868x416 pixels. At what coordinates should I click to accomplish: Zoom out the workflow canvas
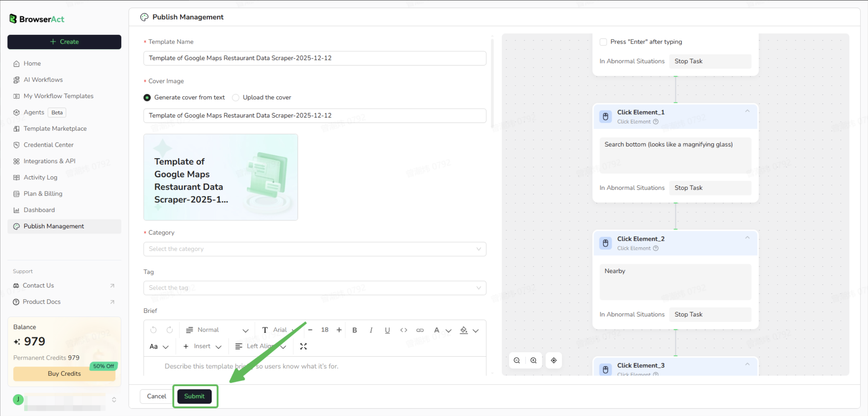coord(517,360)
